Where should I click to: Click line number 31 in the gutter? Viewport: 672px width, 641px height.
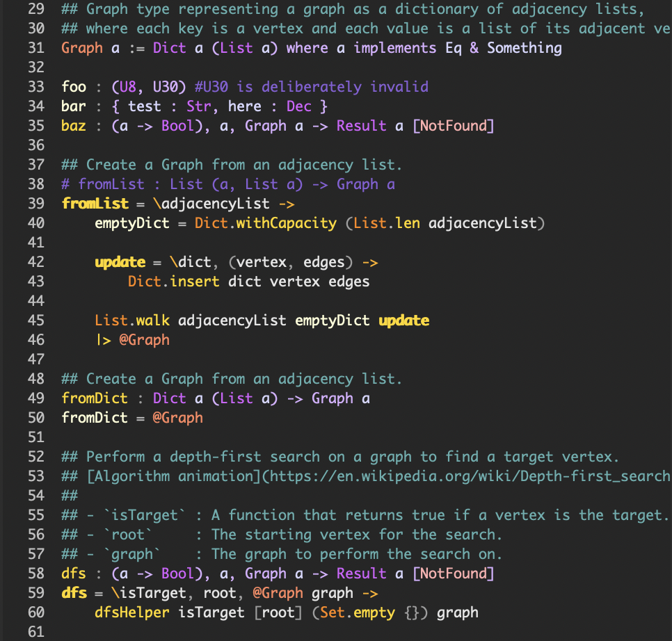click(x=36, y=47)
